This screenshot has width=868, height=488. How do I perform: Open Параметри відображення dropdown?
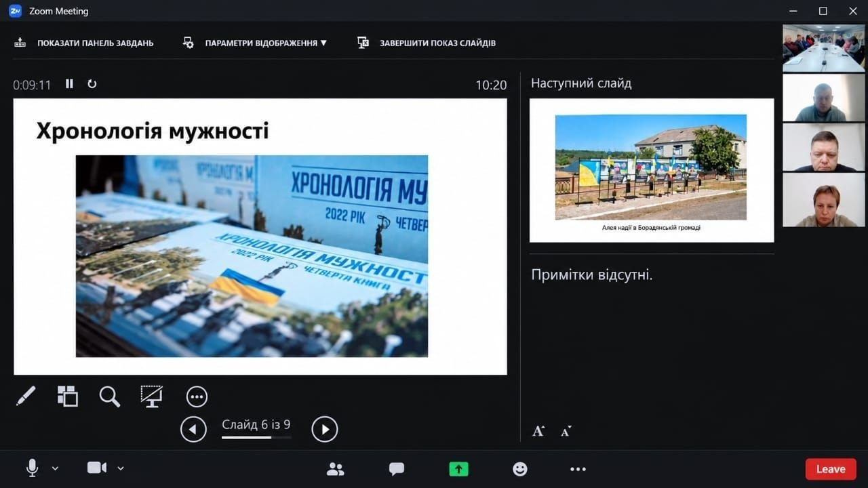[x=255, y=43]
